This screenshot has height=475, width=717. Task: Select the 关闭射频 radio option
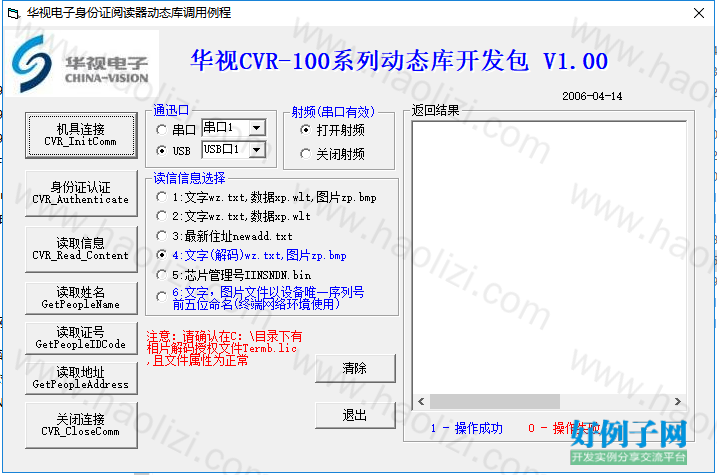pos(305,154)
